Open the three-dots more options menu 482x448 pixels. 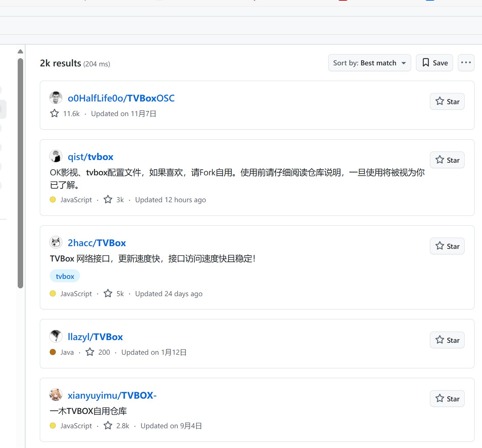(466, 63)
